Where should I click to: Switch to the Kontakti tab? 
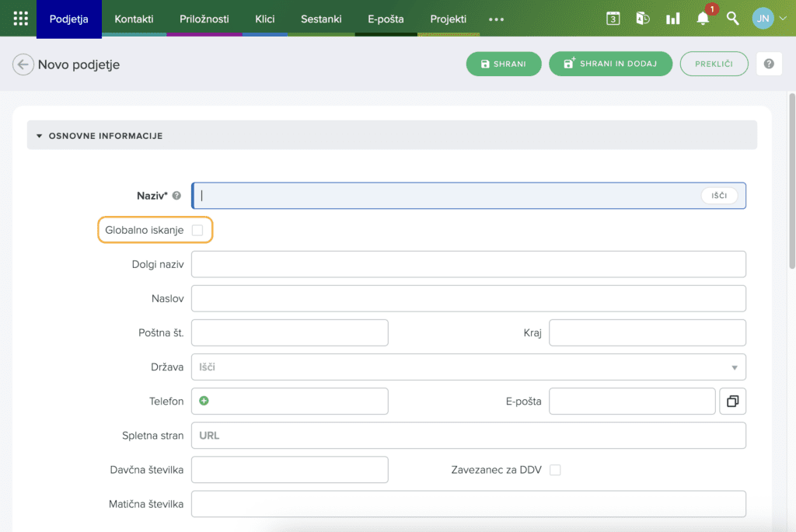click(x=134, y=19)
